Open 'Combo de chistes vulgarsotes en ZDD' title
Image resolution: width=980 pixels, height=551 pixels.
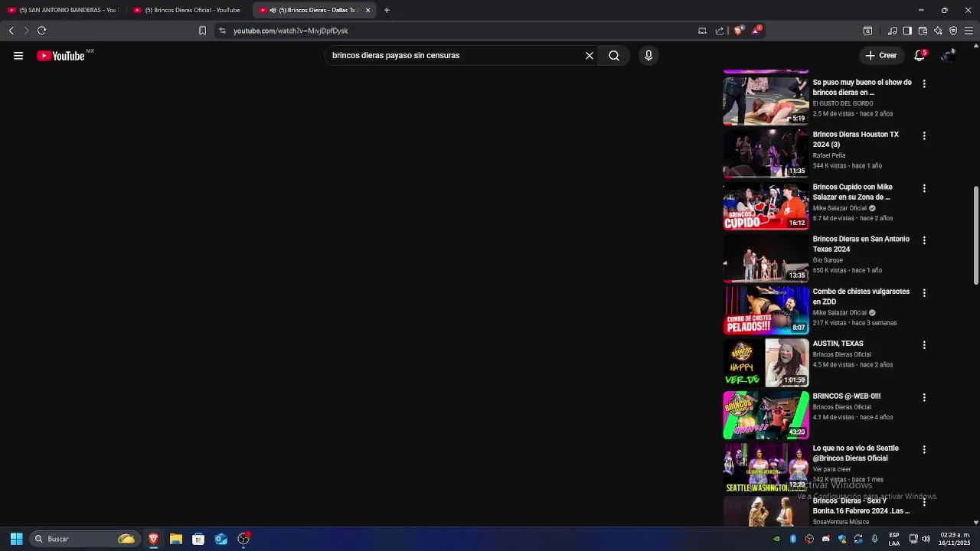pyautogui.click(x=861, y=296)
